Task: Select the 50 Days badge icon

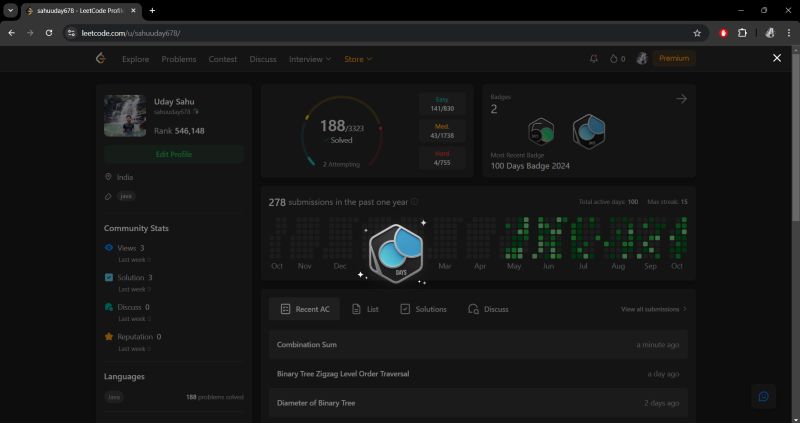Action: [541, 132]
